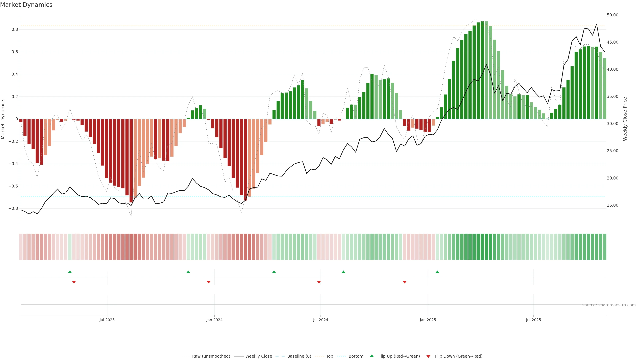Click the red Flip Down marker near Jul 2024

pyautogui.click(x=319, y=282)
